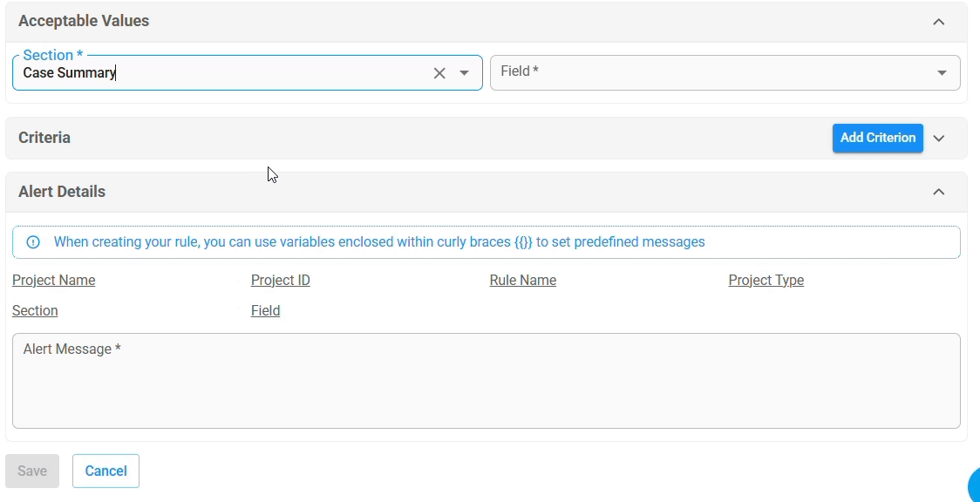Screen dimensions: 980x502
Task: Clear the Section field using X icon
Action: [x=439, y=73]
